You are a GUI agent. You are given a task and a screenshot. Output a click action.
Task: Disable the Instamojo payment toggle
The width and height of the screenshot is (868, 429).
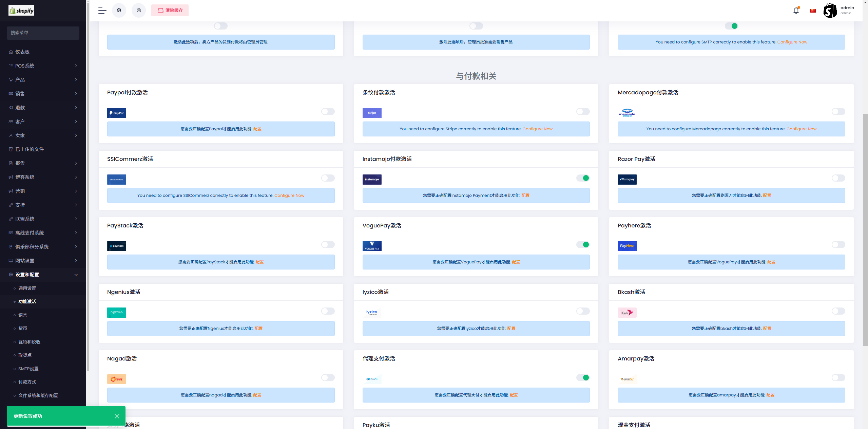coord(583,178)
